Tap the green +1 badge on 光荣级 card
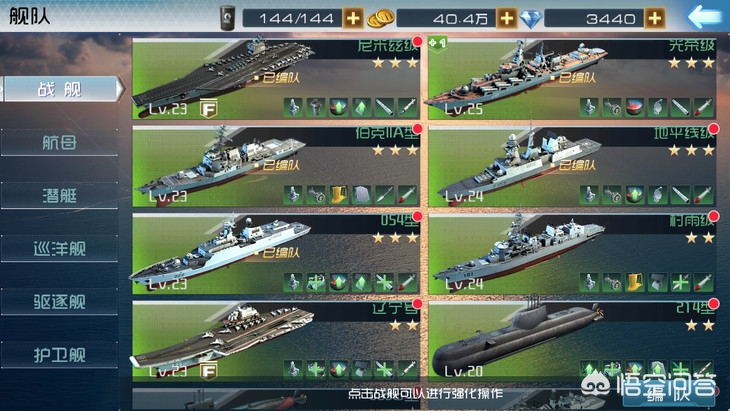The width and height of the screenshot is (730, 411). pyautogui.click(x=437, y=43)
